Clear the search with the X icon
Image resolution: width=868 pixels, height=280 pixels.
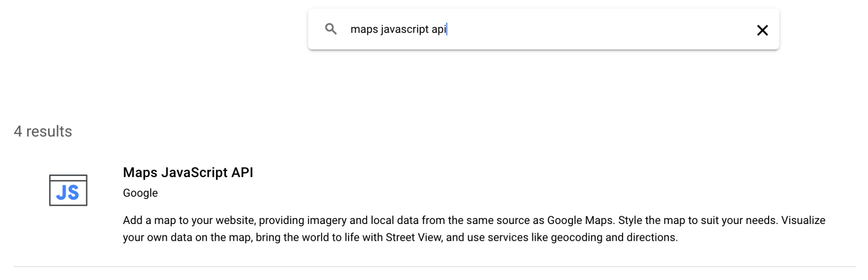[762, 30]
